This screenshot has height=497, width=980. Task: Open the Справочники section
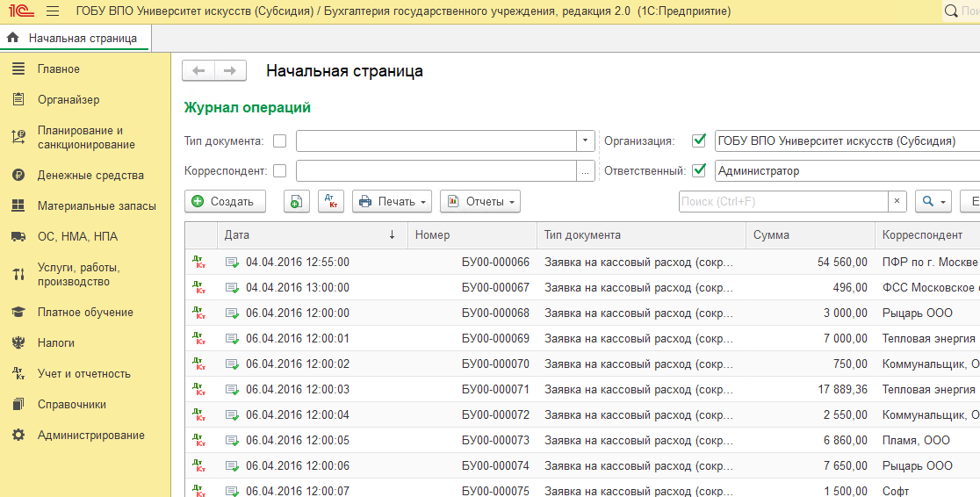point(72,405)
